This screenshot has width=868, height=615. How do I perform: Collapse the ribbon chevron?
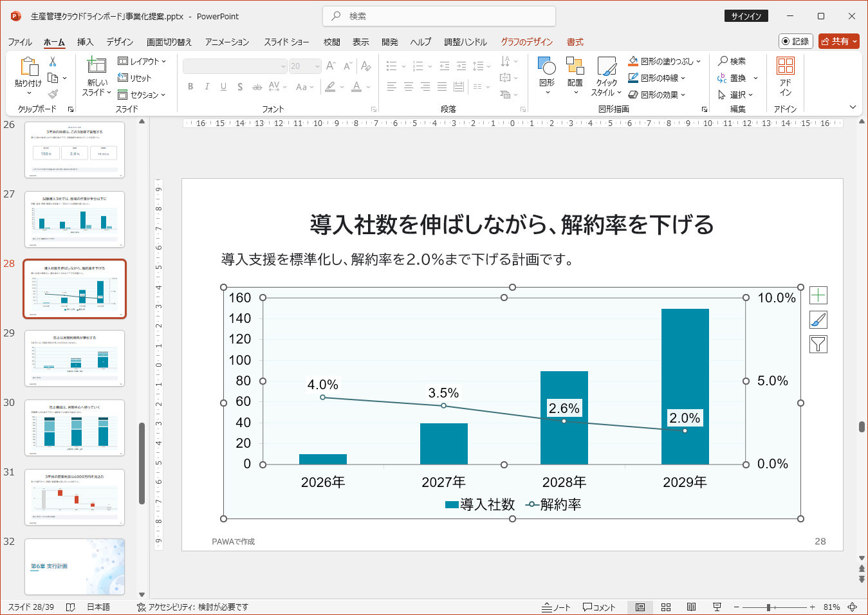click(853, 107)
